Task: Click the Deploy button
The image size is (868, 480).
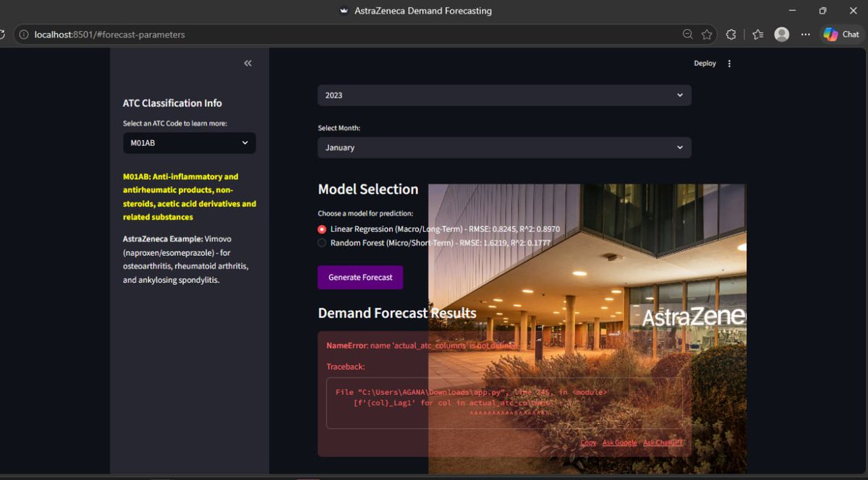Action: pos(705,64)
